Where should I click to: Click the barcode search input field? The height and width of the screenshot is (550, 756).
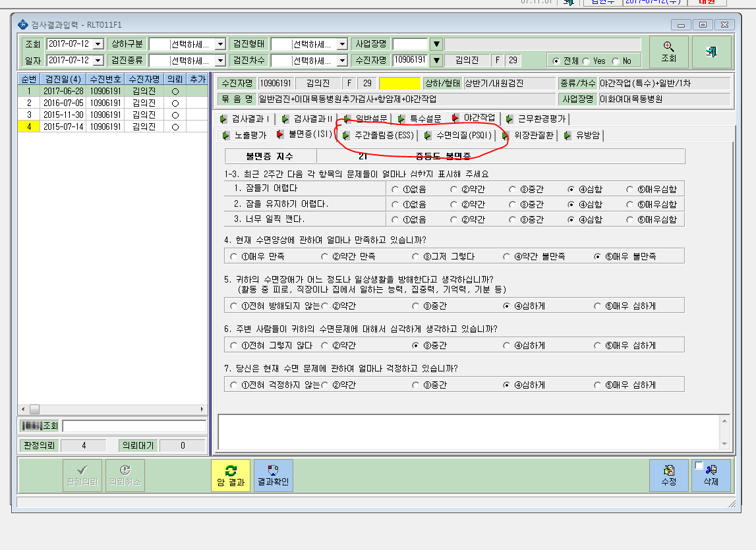134,426
